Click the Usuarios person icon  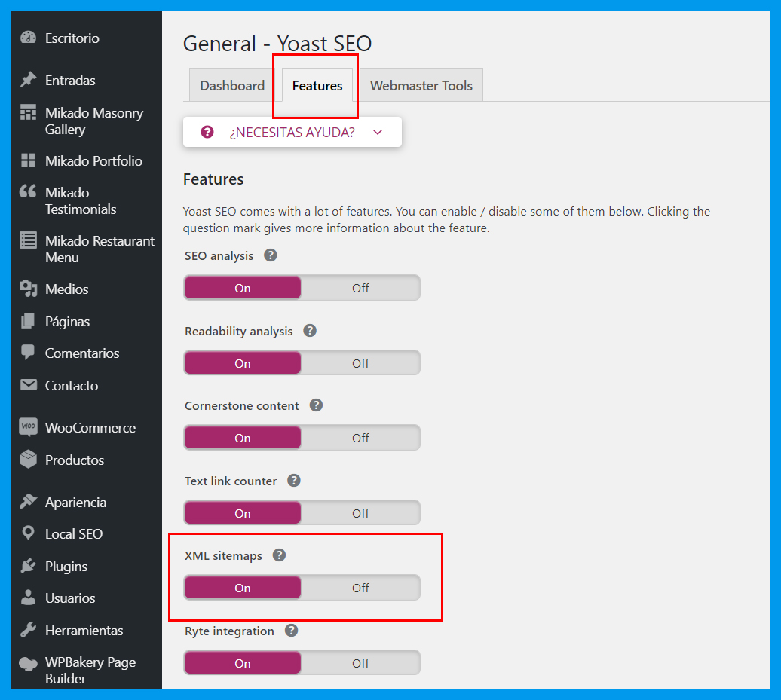coord(29,598)
